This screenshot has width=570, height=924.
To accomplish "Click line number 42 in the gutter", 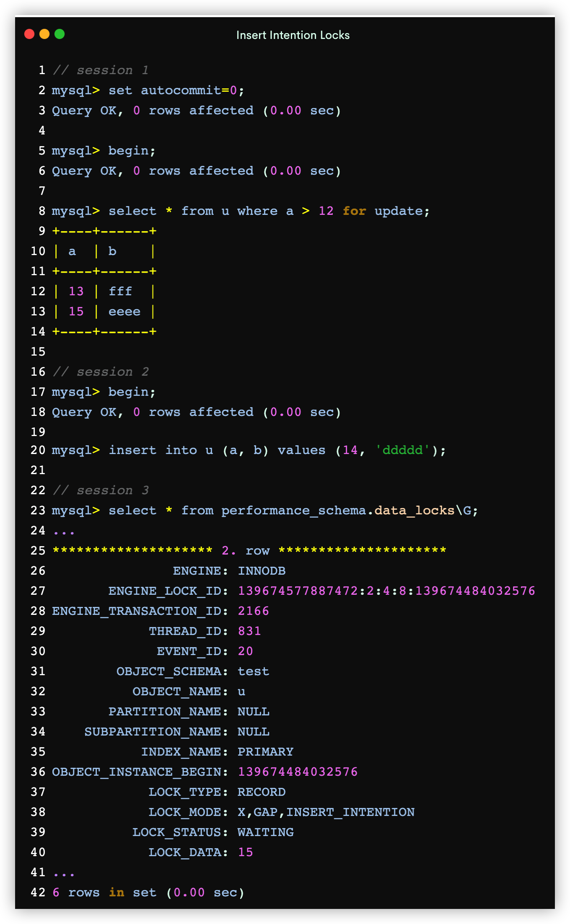I will point(38,892).
